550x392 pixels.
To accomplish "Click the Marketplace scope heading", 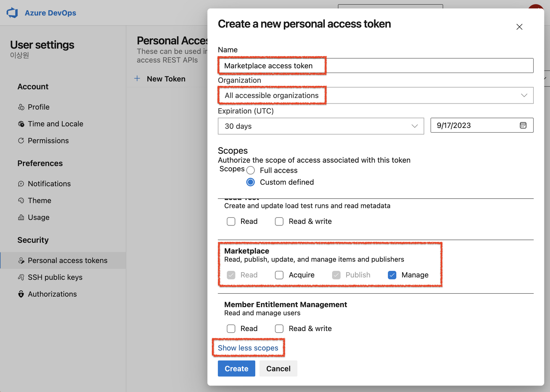I will tap(247, 251).
